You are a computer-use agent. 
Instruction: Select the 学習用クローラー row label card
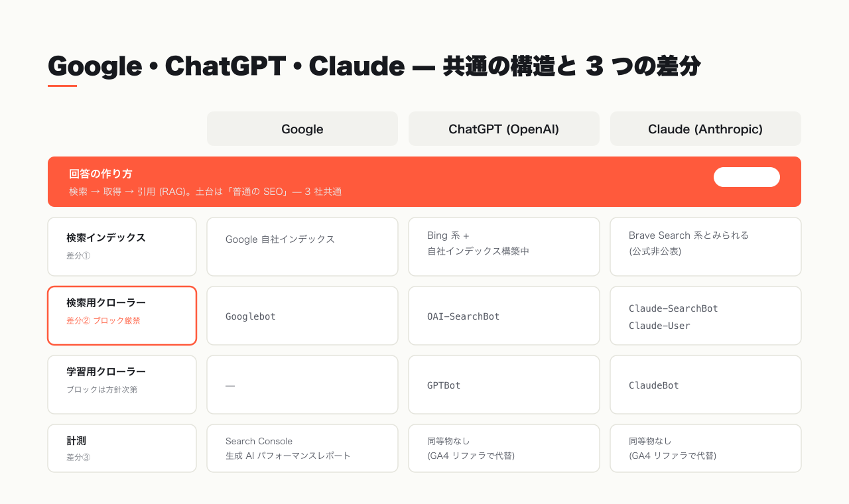(122, 385)
